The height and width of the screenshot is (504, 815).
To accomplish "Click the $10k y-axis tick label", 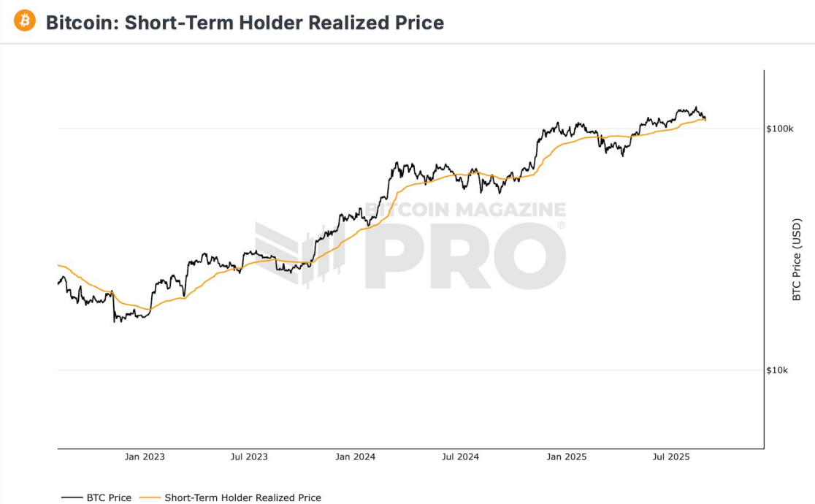I will pyautogui.click(x=777, y=370).
